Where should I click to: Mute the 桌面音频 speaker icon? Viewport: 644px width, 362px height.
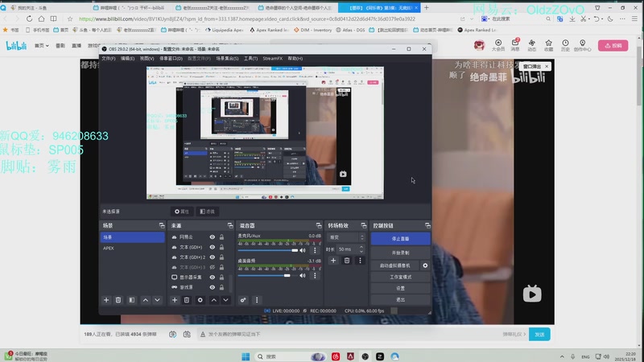pos(303,276)
